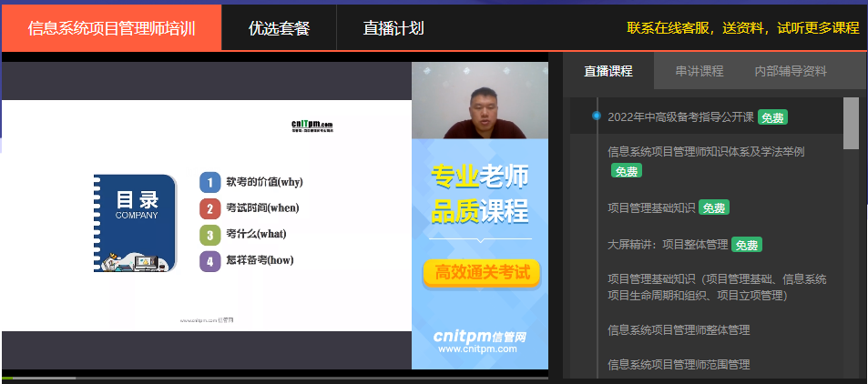Viewport: 868px width, 384px height.
Task: Click the blue number 1 badge on slide
Action: (x=209, y=182)
